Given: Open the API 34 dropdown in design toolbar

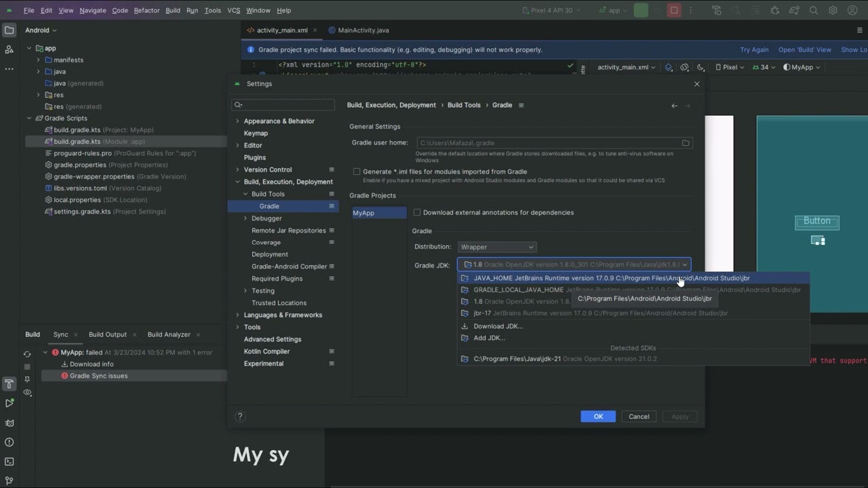Looking at the screenshot, I should pos(764,67).
